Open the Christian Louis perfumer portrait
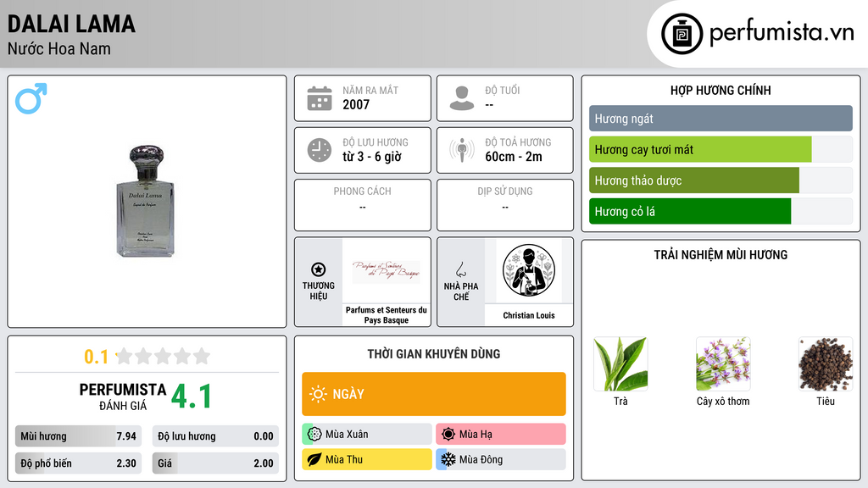Image resolution: width=868 pixels, height=488 pixels. pos(529,270)
